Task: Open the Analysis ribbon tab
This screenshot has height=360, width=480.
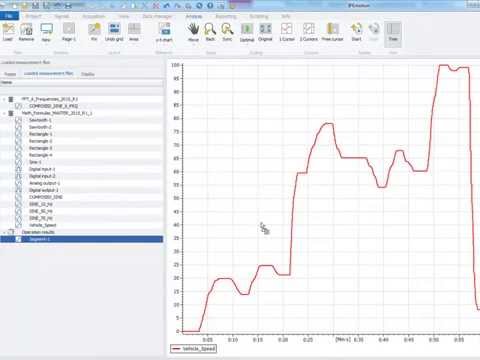Action: click(x=194, y=16)
